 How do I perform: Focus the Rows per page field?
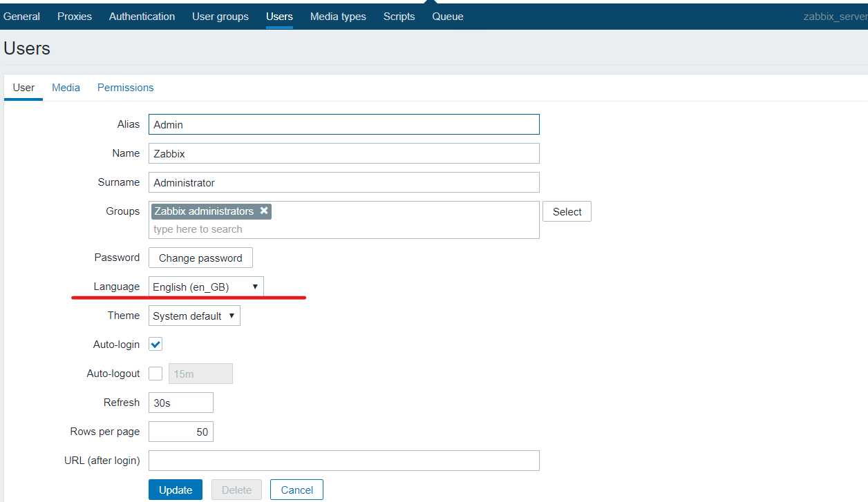(181, 432)
